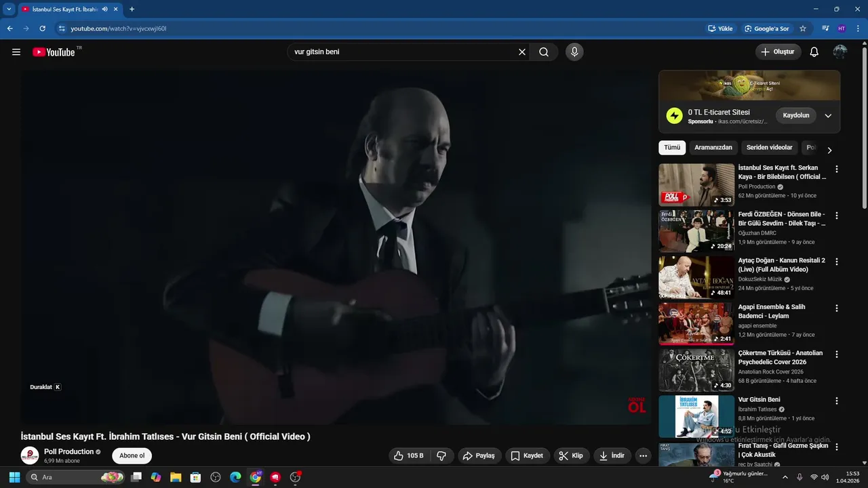Open more video actions ellipsis

[x=644, y=455]
